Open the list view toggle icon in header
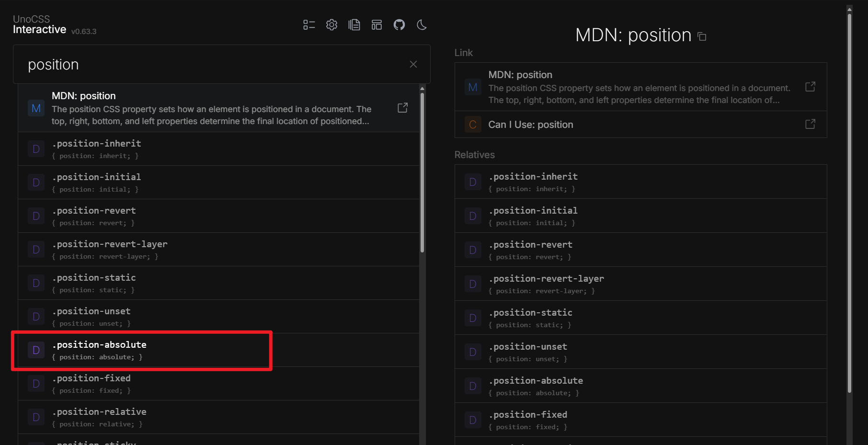Viewport: 868px width, 445px height. click(309, 25)
